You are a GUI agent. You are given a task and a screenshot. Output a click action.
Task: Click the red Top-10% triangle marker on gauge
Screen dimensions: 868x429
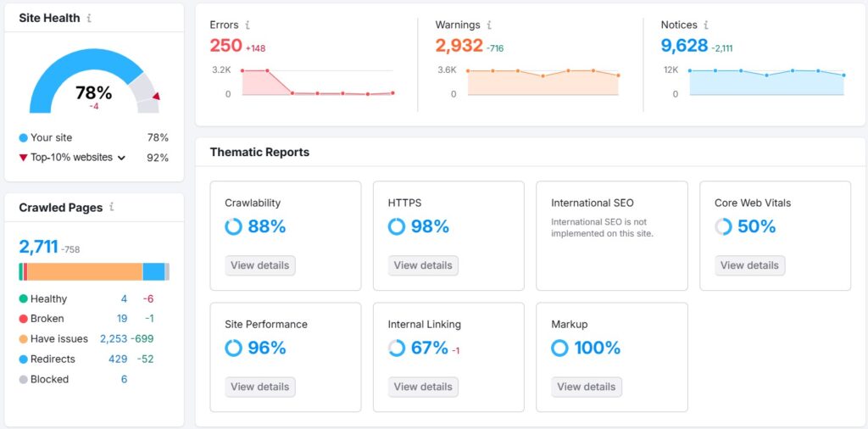156,96
